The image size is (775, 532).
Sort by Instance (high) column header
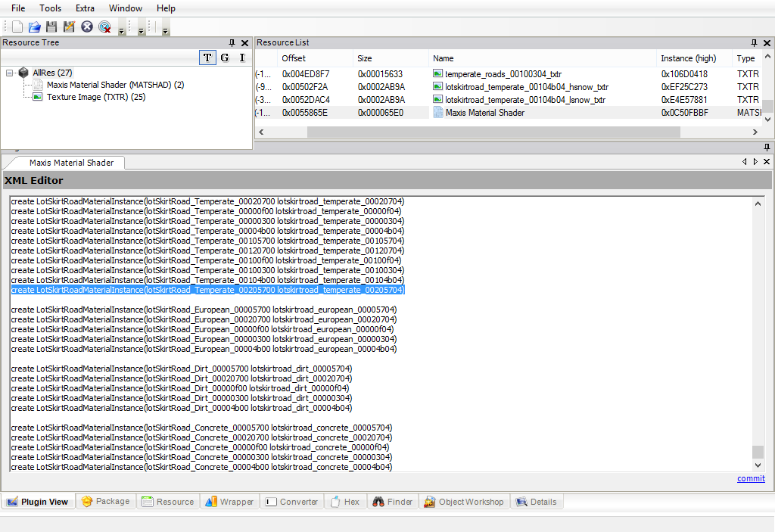(x=694, y=58)
